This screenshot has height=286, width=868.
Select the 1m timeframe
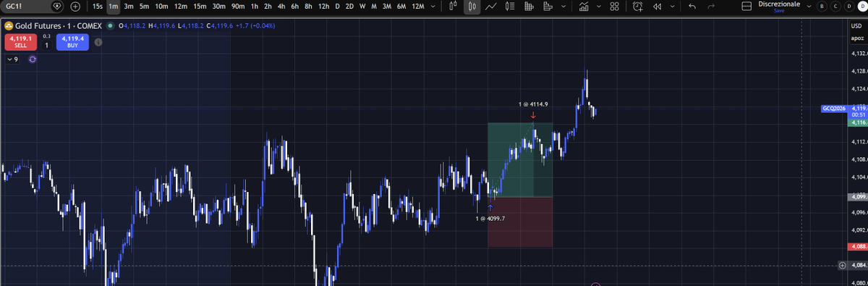(x=113, y=7)
